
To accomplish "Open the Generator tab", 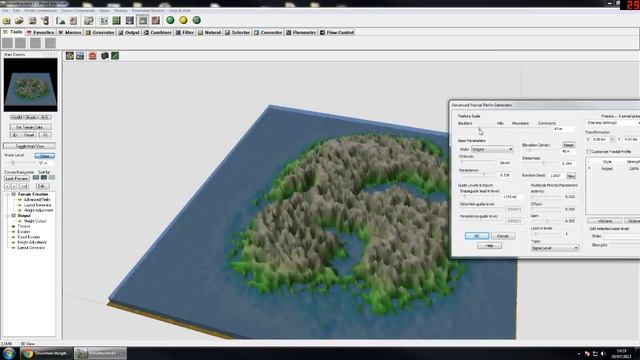I will (x=100, y=32).
